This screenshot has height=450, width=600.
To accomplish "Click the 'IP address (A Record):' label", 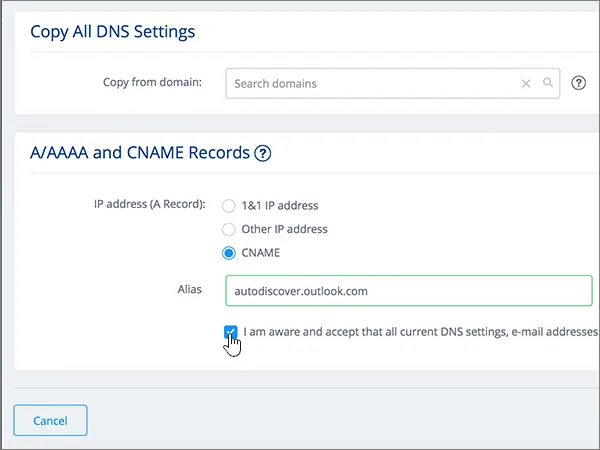I will 150,205.
